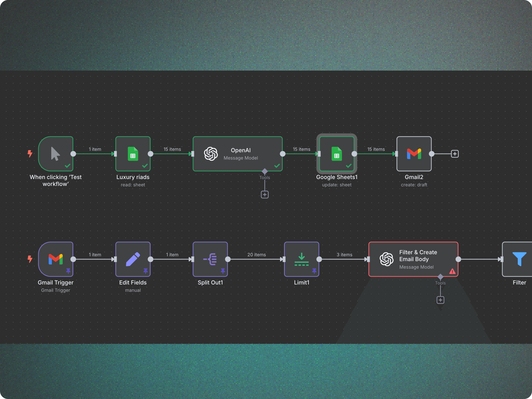The height and width of the screenshot is (399, 532).
Task: Click the success checkmark on Google Sheets1 node
Action: point(349,165)
